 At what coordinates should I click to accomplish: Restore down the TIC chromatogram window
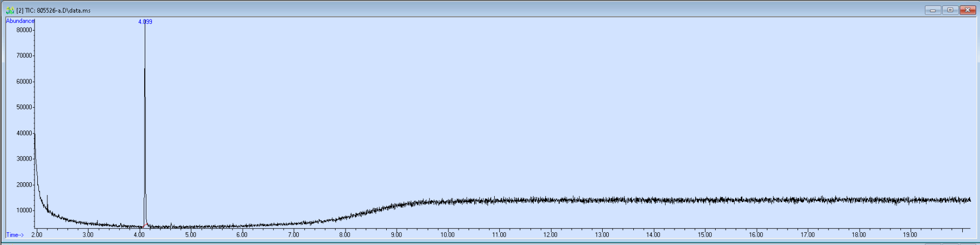(x=950, y=10)
